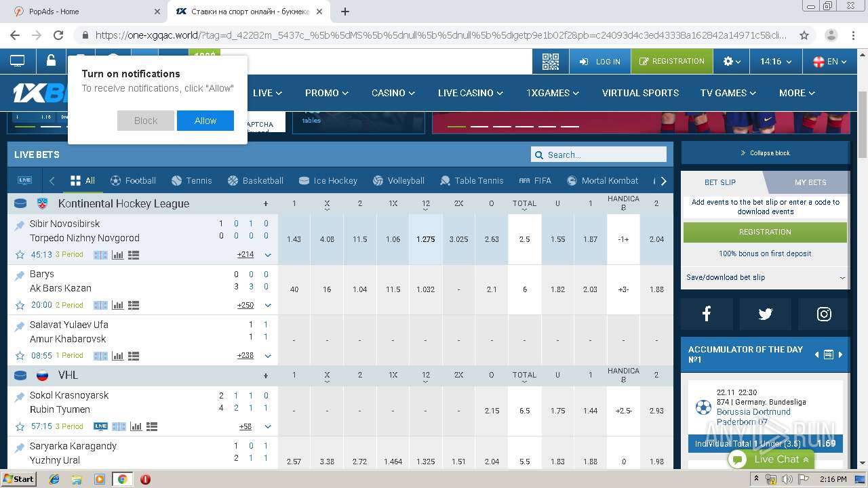
Task: Collapse the bet slip block
Action: pos(766,153)
